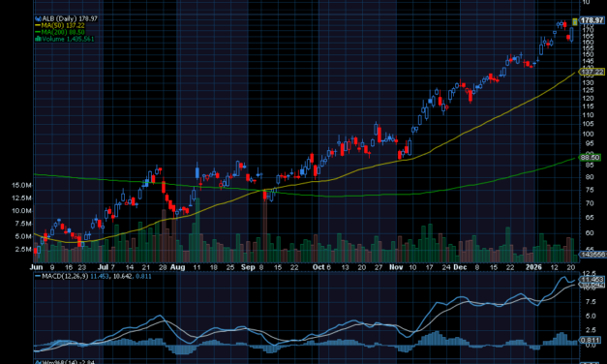Click the 7.5M volume axis label
607x364 pixels.
[23, 224]
